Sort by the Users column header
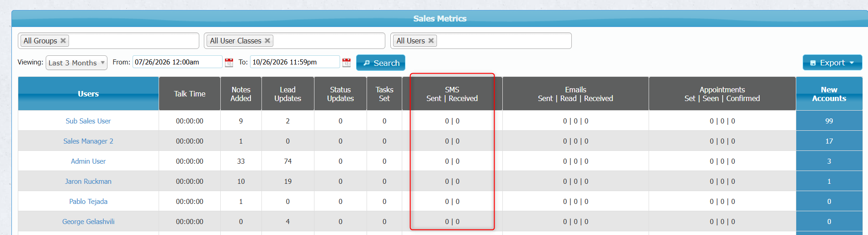Image resolution: width=868 pixels, height=235 pixels. pos(88,94)
